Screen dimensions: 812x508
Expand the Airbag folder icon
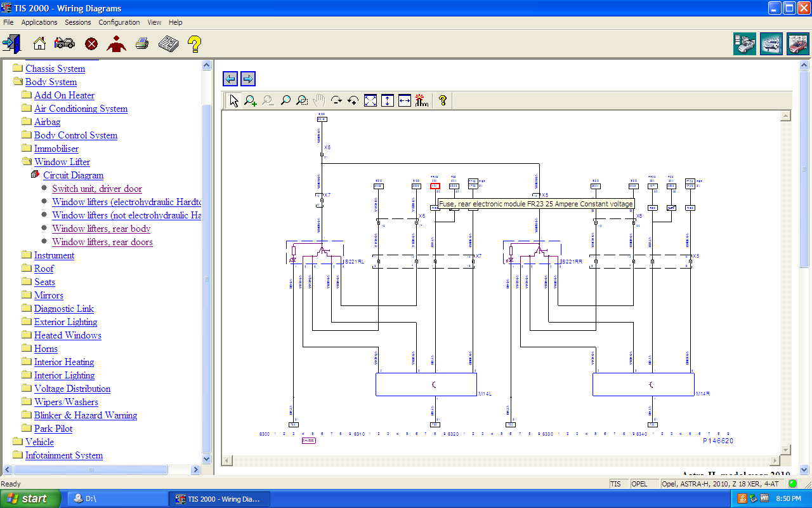pyautogui.click(x=27, y=121)
